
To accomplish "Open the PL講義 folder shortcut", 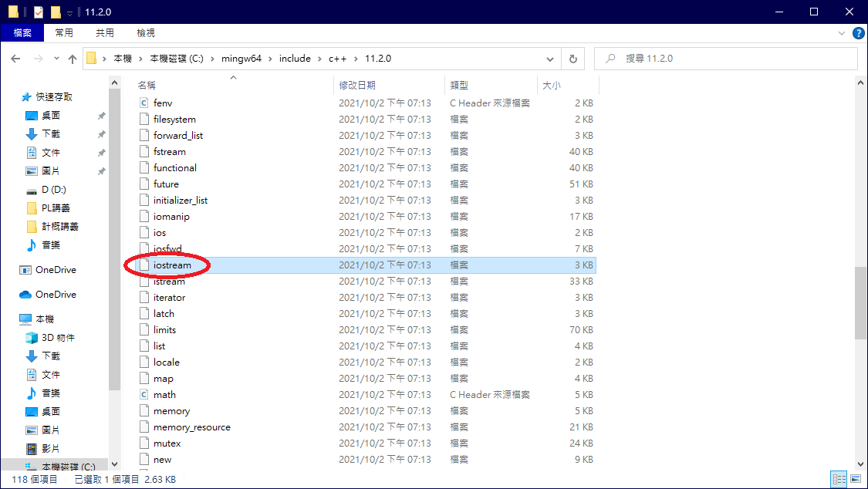I will click(56, 208).
